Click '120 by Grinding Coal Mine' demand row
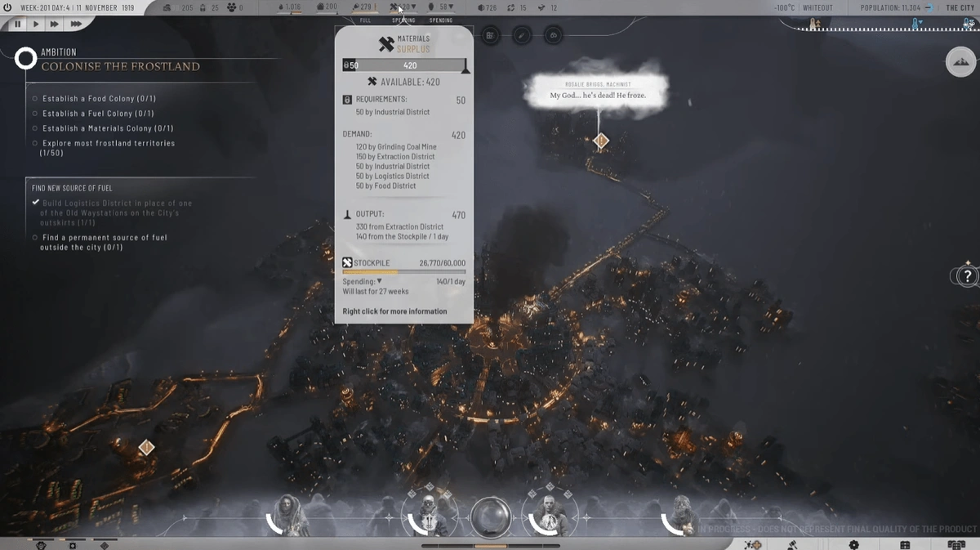 [396, 147]
